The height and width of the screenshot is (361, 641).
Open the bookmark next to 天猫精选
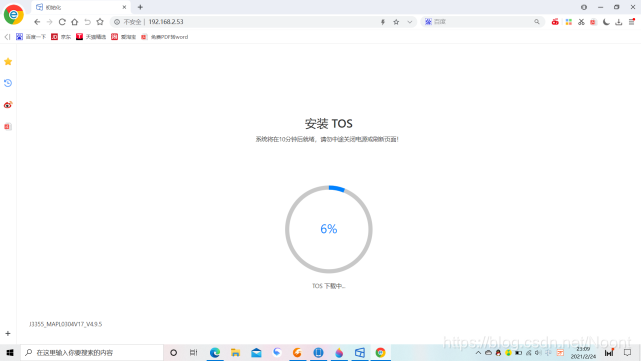click(123, 37)
